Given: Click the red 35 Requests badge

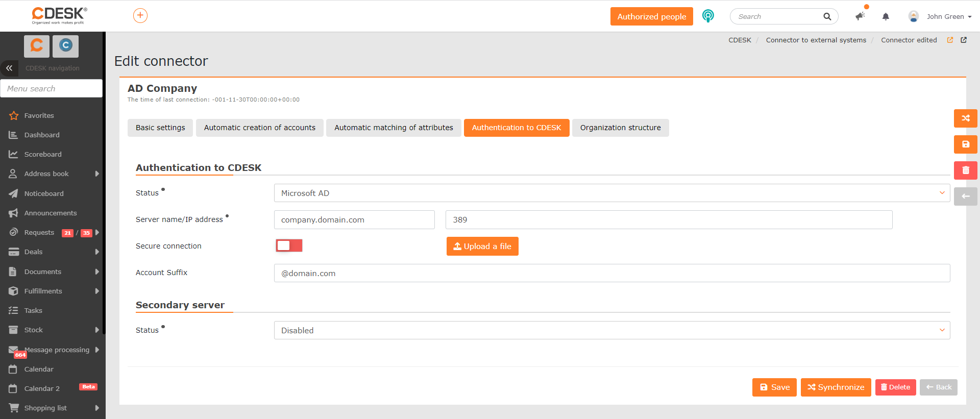Looking at the screenshot, I should (x=86, y=233).
